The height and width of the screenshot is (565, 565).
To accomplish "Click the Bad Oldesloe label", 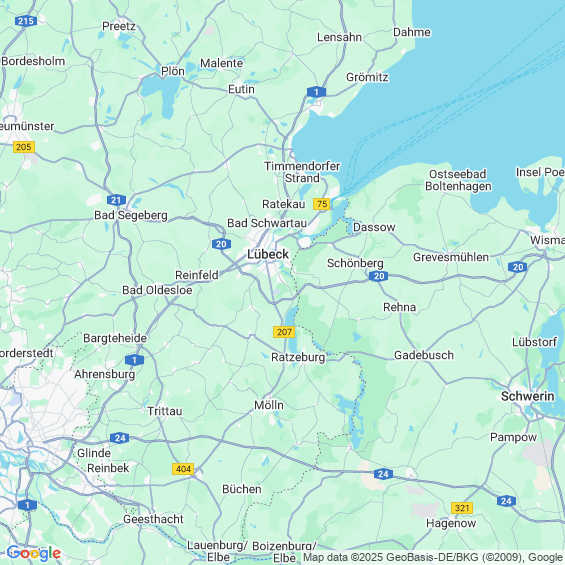I will pos(157,290).
